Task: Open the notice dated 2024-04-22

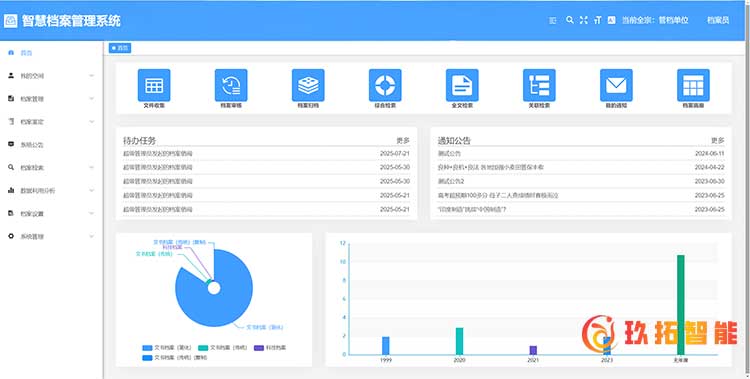Action: (581, 167)
